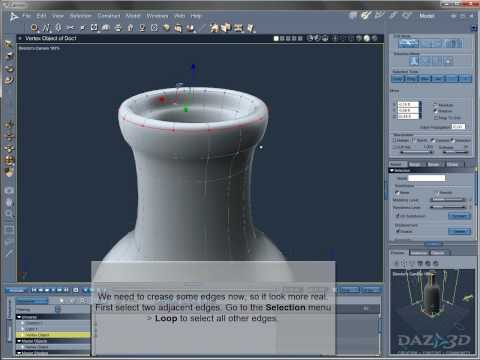Open the Construct menu
This screenshot has height=360, width=480.
109,16
